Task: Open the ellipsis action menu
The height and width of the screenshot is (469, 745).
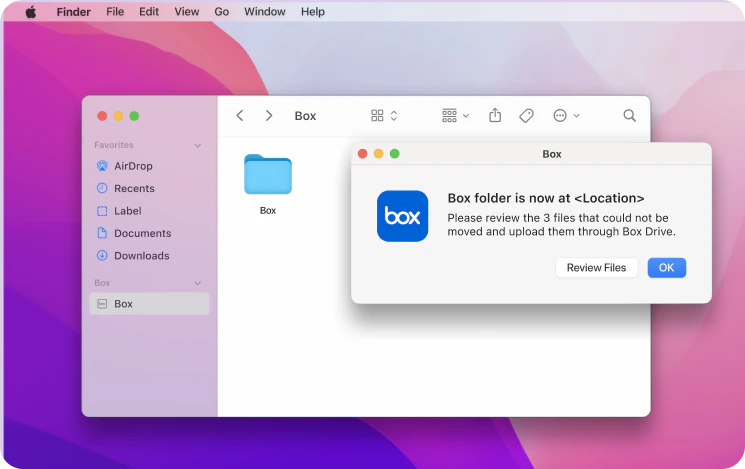Action: 560,115
